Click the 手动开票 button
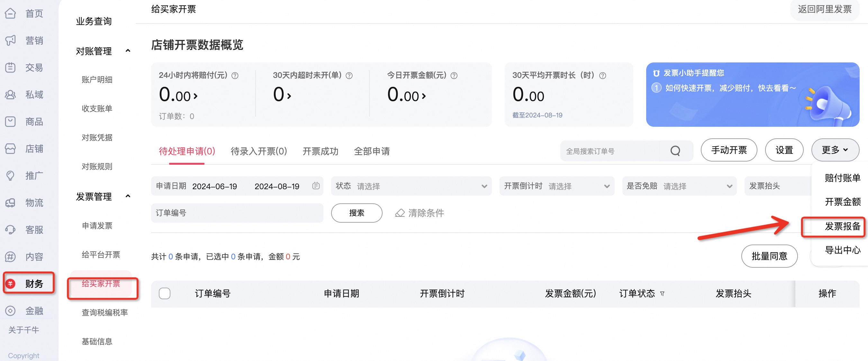Viewport: 868px width, 361px height. click(729, 150)
